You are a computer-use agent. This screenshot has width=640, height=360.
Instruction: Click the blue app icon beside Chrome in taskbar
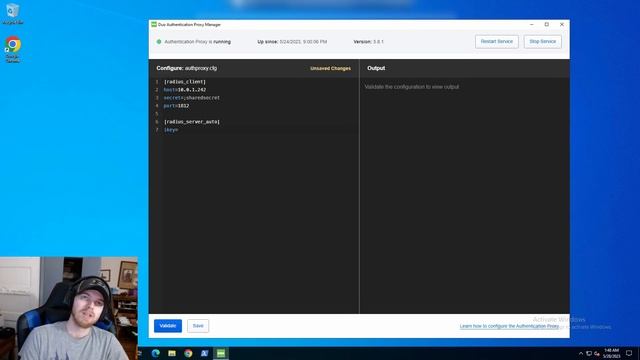pos(204,353)
